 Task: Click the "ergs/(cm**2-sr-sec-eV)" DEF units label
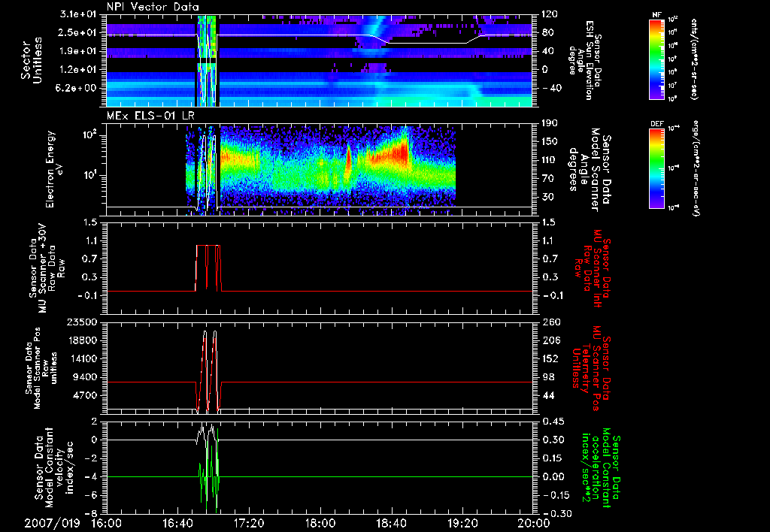pos(696,168)
